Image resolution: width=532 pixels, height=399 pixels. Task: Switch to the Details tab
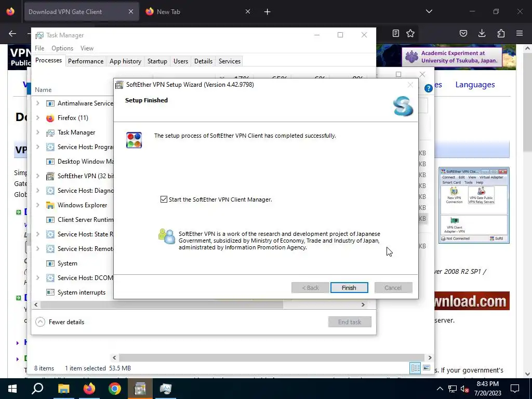coord(203,61)
